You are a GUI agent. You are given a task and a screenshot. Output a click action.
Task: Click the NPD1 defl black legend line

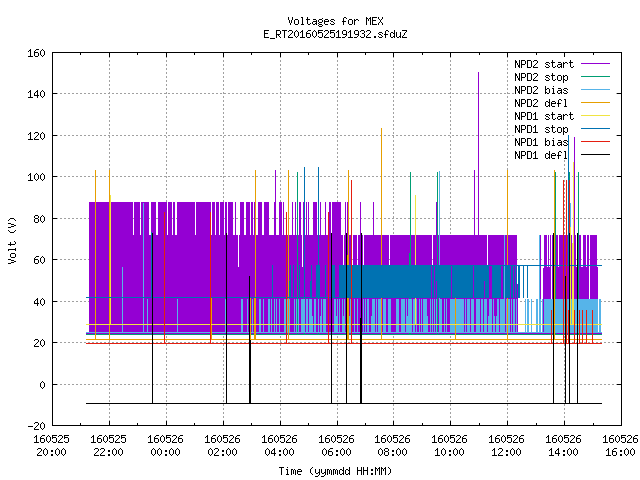(595, 155)
